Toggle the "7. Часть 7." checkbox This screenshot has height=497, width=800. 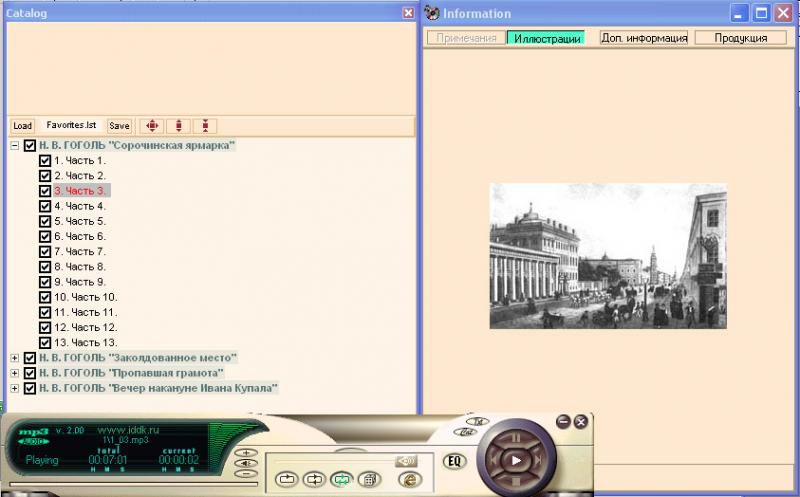point(45,252)
